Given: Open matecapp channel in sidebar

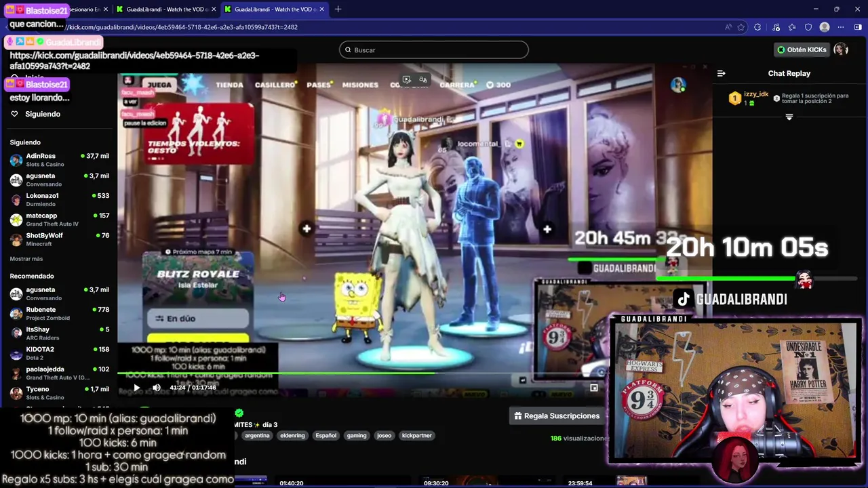Looking at the screenshot, I should coord(60,220).
